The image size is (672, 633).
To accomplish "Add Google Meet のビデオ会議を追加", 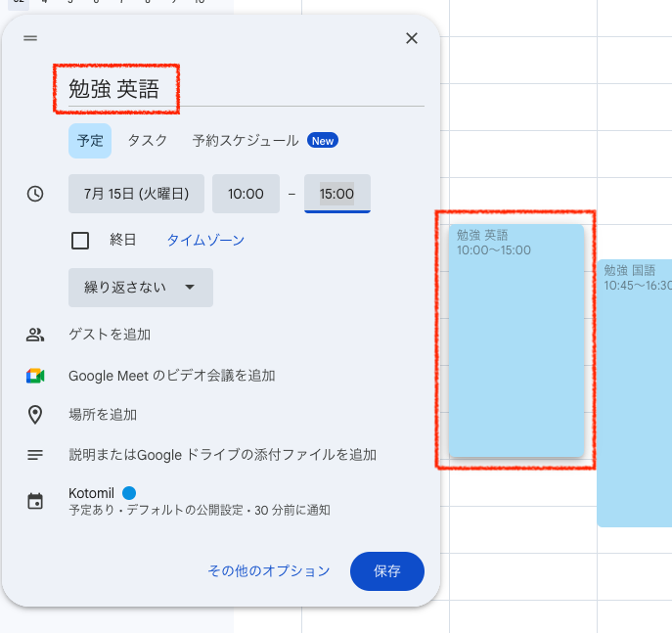I will [172, 376].
